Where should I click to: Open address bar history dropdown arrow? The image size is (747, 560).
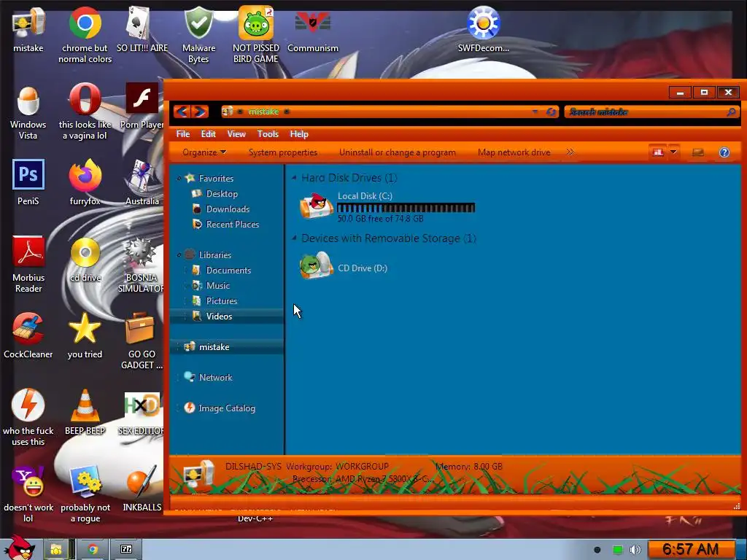pyautogui.click(x=535, y=112)
